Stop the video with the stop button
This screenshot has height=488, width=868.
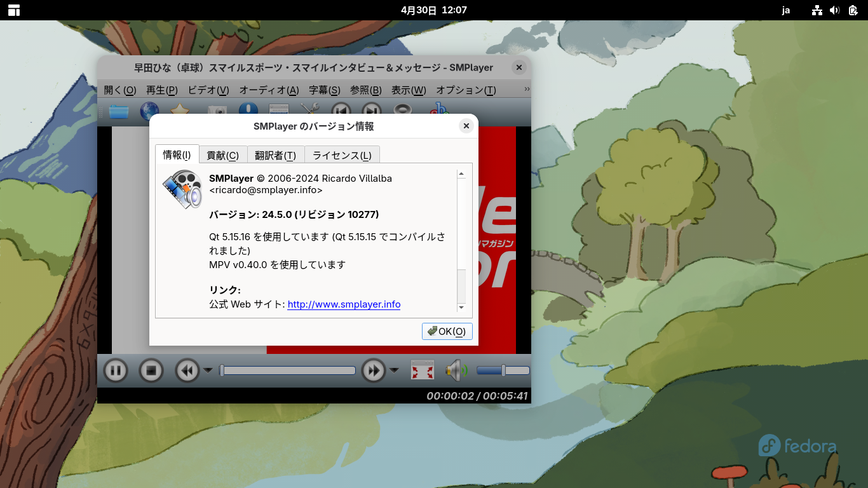(151, 370)
